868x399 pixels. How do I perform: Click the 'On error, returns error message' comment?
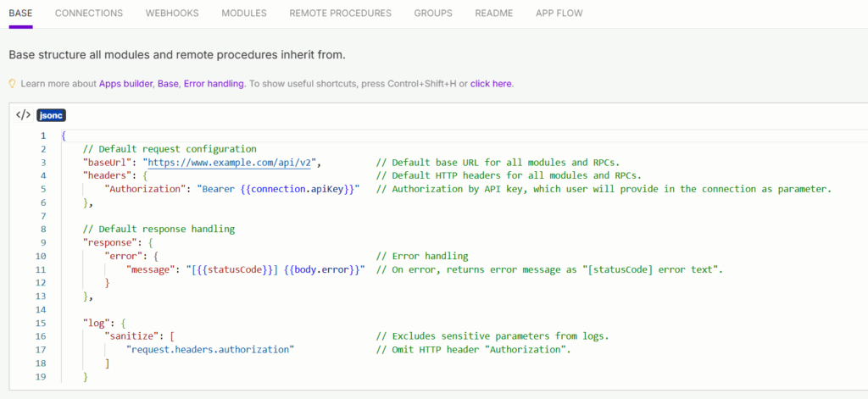click(549, 269)
